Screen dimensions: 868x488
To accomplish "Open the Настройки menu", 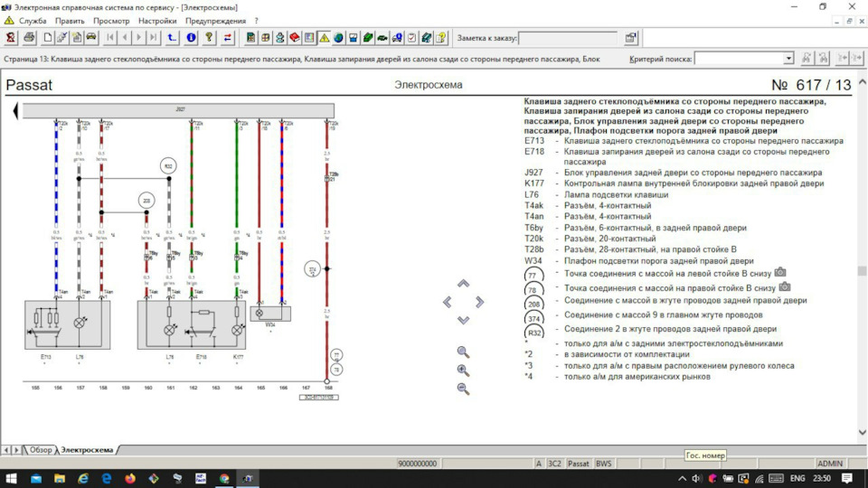I will pyautogui.click(x=157, y=21).
